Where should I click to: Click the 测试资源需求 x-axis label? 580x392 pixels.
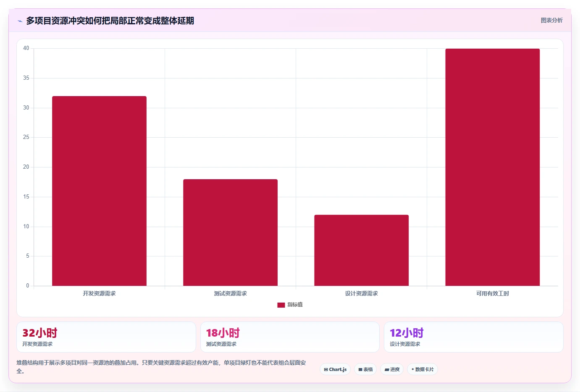coord(230,293)
